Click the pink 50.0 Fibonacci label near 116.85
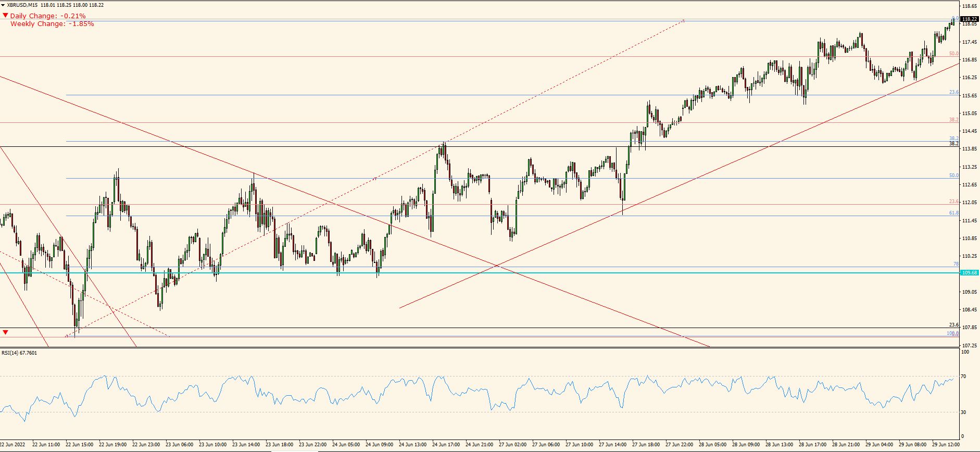The image size is (980, 452). tap(953, 54)
